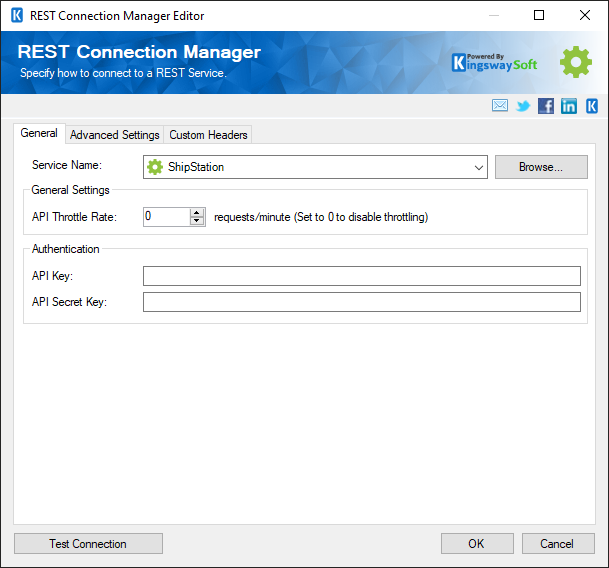Image resolution: width=609 pixels, height=568 pixels.
Task: Click the email envelope icon
Action: tap(499, 105)
